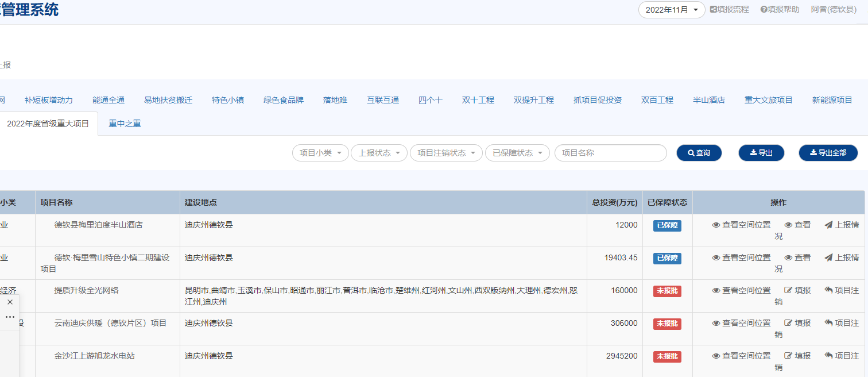Viewport: 868px width, 377px height.
Task: Expand the 2022年11月 date dropdown
Action: point(671,10)
